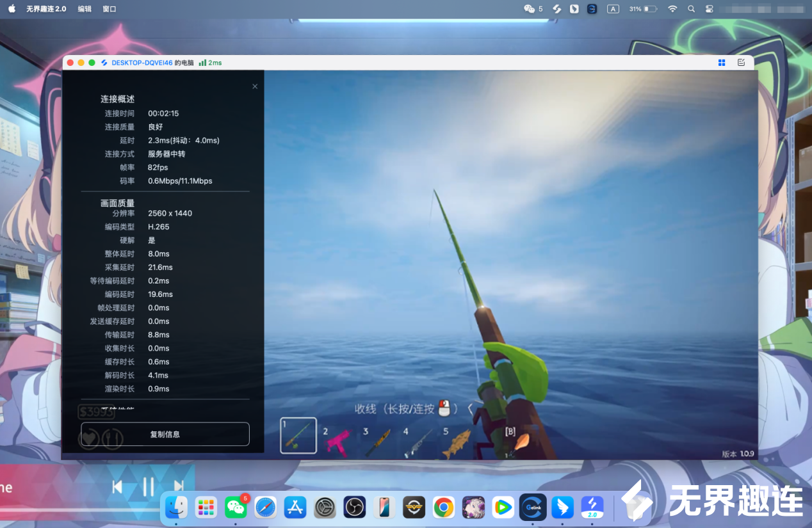Click the 无界趣连 lightning icon in menu bar
The image size is (812, 528).
click(x=557, y=9)
